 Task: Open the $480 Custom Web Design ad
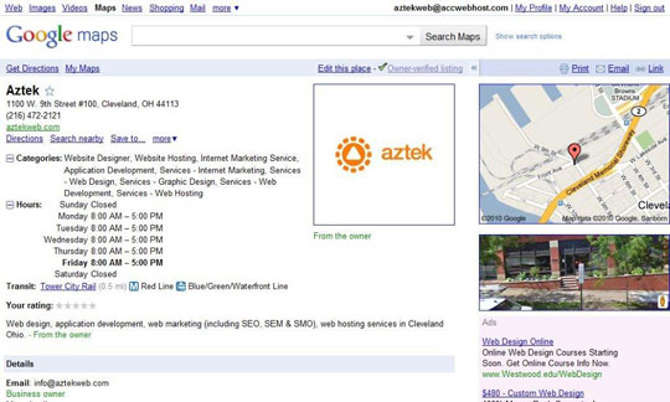coord(533,393)
